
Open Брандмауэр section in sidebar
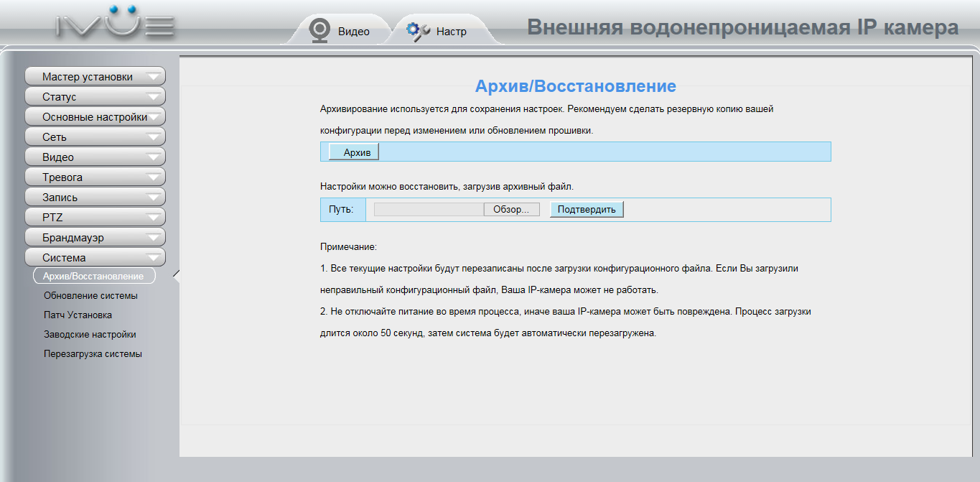coord(95,237)
